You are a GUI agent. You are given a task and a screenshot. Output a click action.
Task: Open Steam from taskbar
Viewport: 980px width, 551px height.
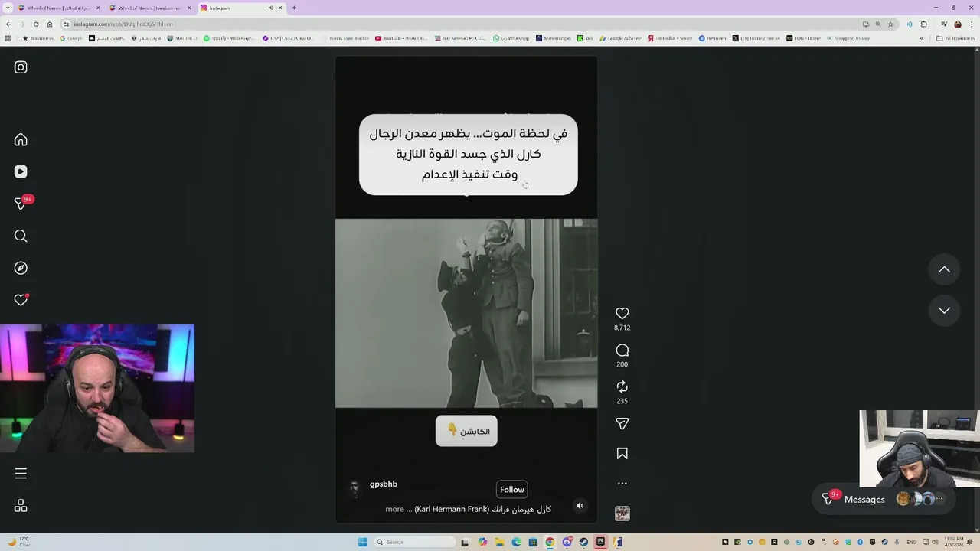pyautogui.click(x=583, y=542)
